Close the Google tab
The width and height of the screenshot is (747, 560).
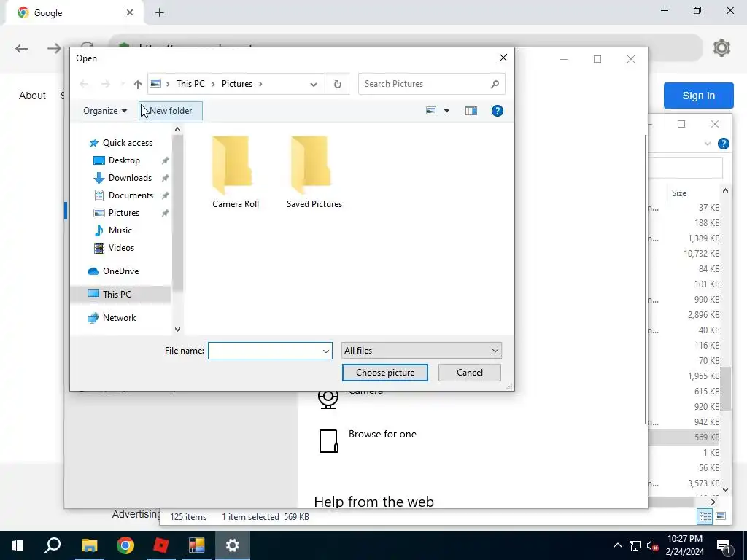(x=130, y=12)
